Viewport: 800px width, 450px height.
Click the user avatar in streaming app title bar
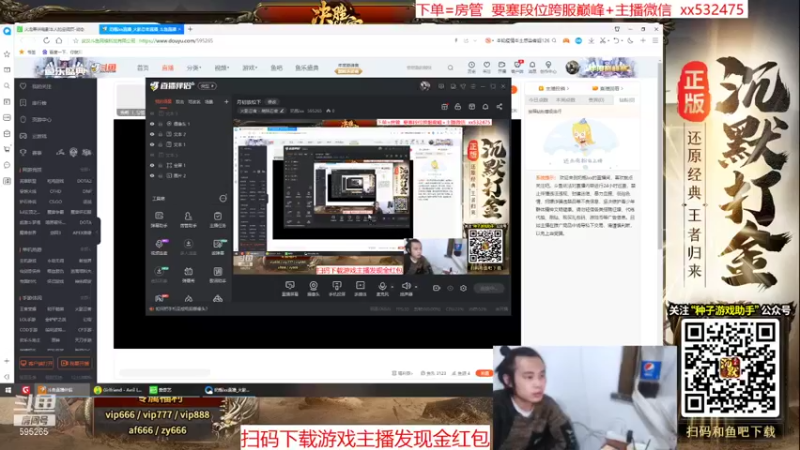click(x=425, y=86)
